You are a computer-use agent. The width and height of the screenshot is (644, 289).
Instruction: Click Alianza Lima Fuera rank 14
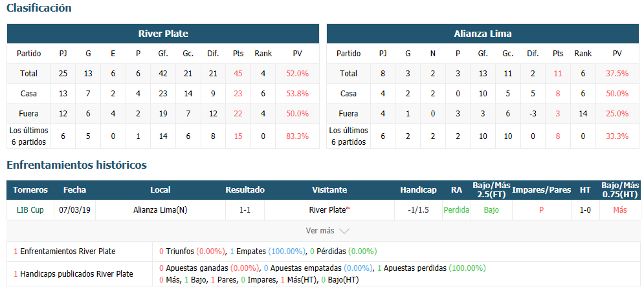[x=583, y=113]
